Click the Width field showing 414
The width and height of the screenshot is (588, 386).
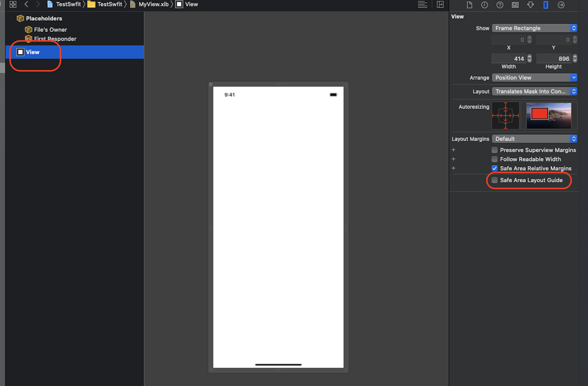[509, 59]
